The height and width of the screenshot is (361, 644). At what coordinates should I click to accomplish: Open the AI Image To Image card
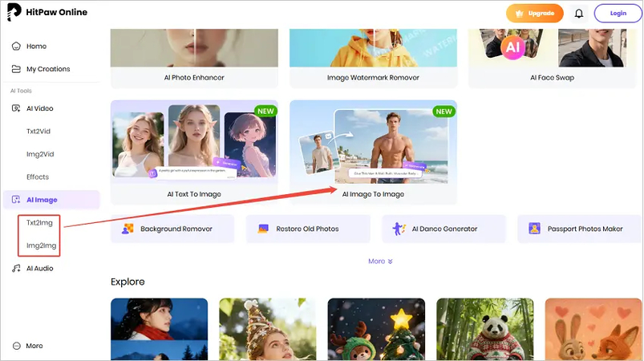click(x=373, y=151)
